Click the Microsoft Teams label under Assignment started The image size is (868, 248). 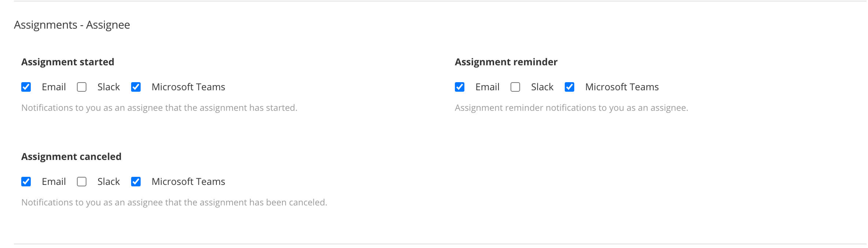point(188,87)
